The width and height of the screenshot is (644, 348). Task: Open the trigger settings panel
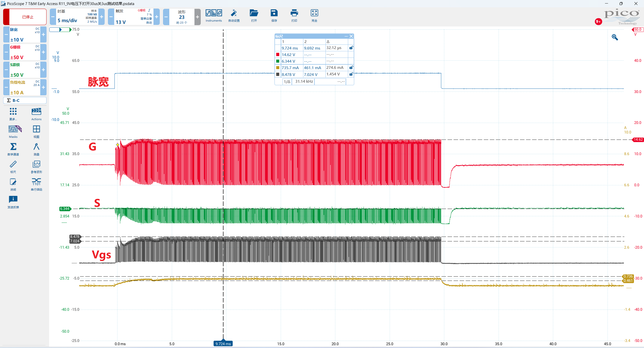click(134, 17)
